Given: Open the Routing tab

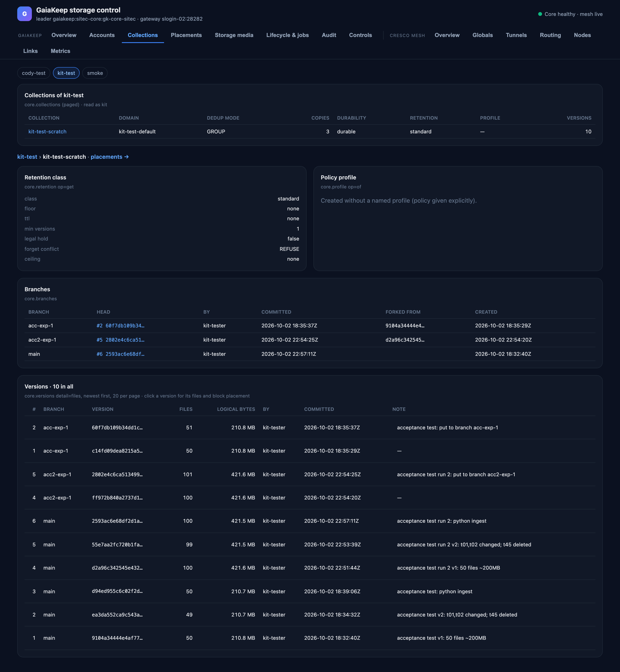Looking at the screenshot, I should (550, 35).
